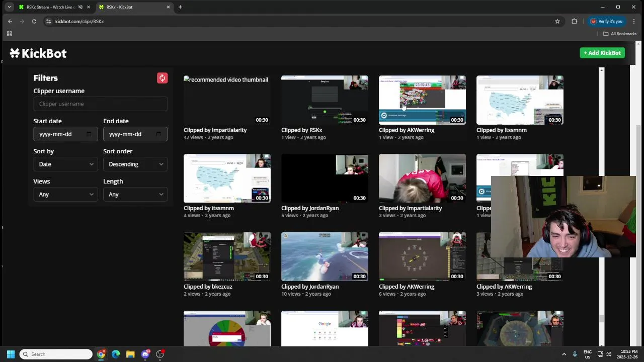
Task: Open the bkezcuz clip thumbnail
Action: (x=227, y=256)
